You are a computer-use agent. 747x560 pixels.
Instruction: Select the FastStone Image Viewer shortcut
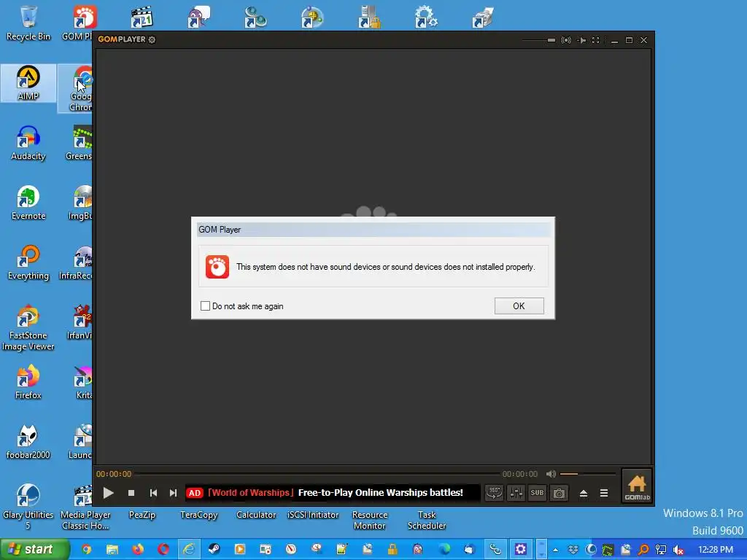pyautogui.click(x=28, y=328)
